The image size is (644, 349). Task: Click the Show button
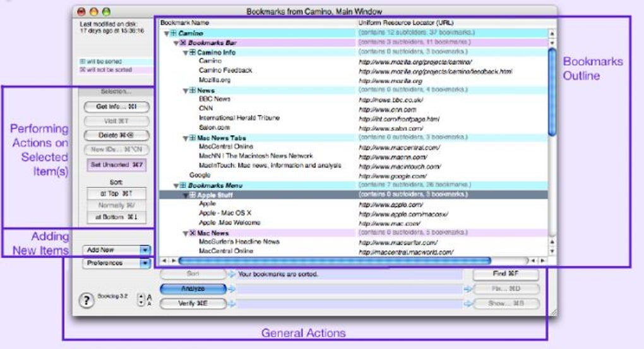506,303
